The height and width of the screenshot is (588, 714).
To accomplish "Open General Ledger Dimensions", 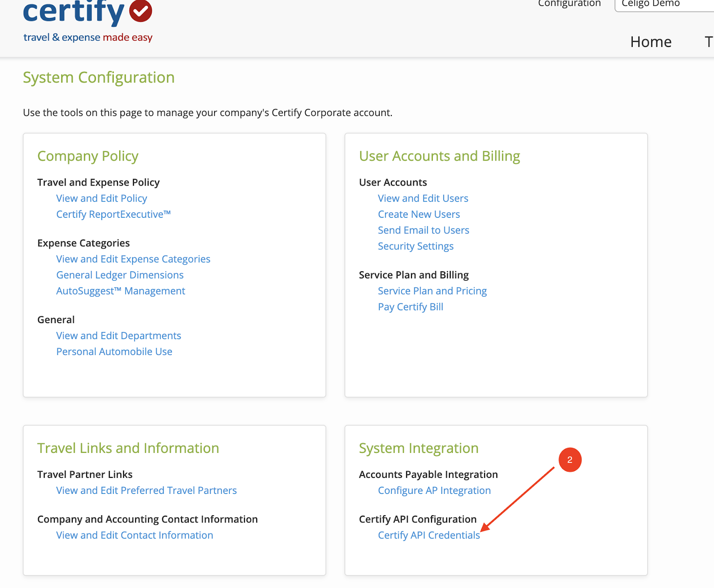I will point(120,275).
